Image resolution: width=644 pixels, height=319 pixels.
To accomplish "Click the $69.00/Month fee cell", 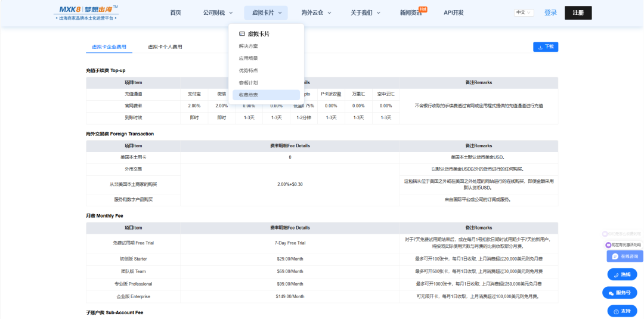I will [x=290, y=271].
